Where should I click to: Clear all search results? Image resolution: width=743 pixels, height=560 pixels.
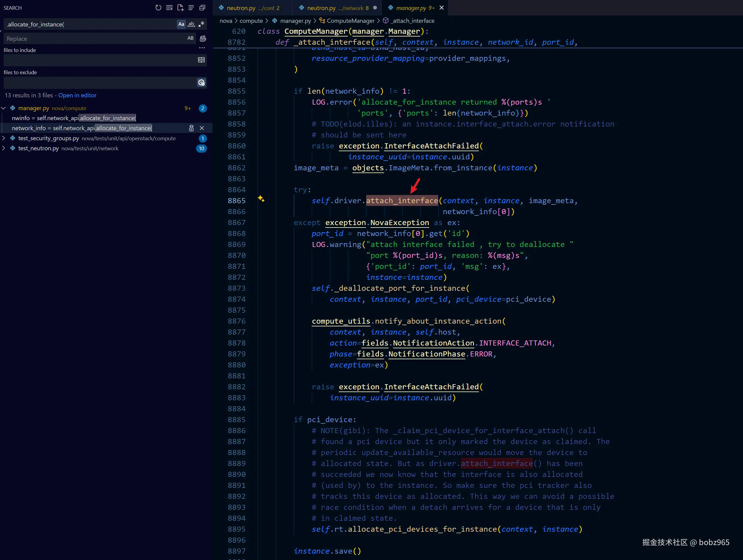[x=169, y=7]
